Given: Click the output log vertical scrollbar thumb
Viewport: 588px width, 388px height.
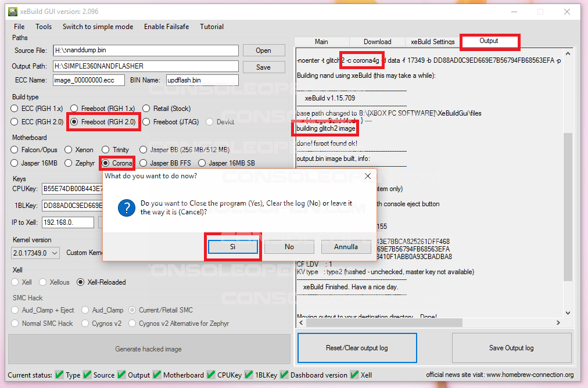Looking at the screenshot, I should (x=568, y=207).
